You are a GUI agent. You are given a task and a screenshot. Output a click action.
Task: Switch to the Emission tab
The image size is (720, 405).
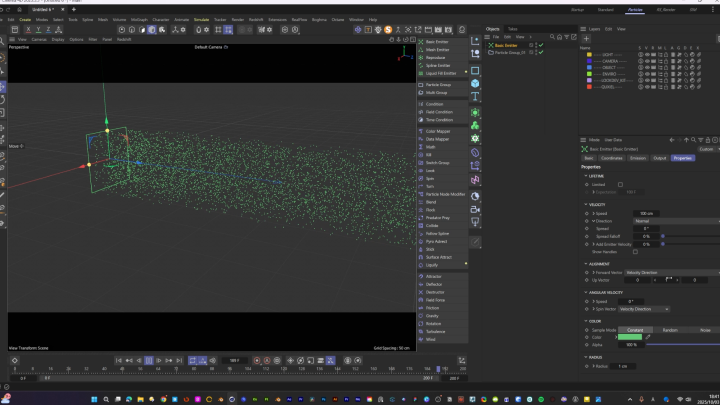pos(637,158)
